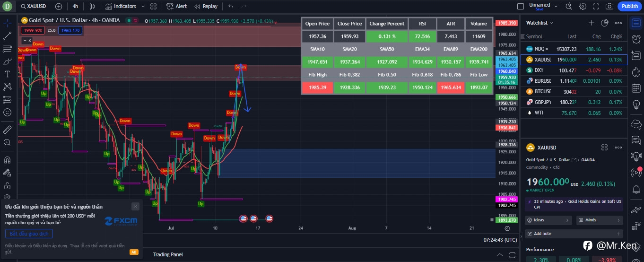Viewport: 644px width, 262px height.
Task: Expand the Minds section
Action: tap(600, 220)
